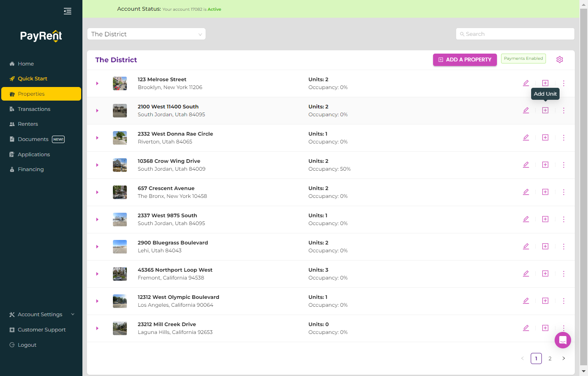Viewport: 588px width, 376px height.
Task: Go to page 2 of properties
Action: click(x=550, y=359)
